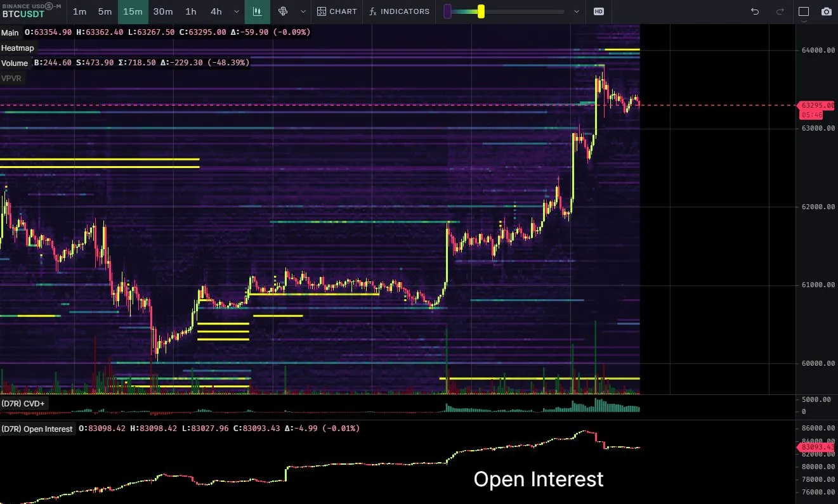Click the undo arrow icon

click(754, 11)
